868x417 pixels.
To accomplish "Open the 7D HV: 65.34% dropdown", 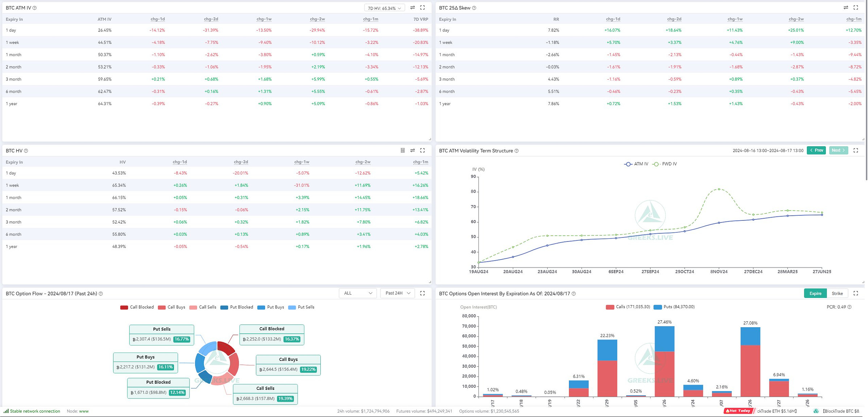I will click(384, 8).
